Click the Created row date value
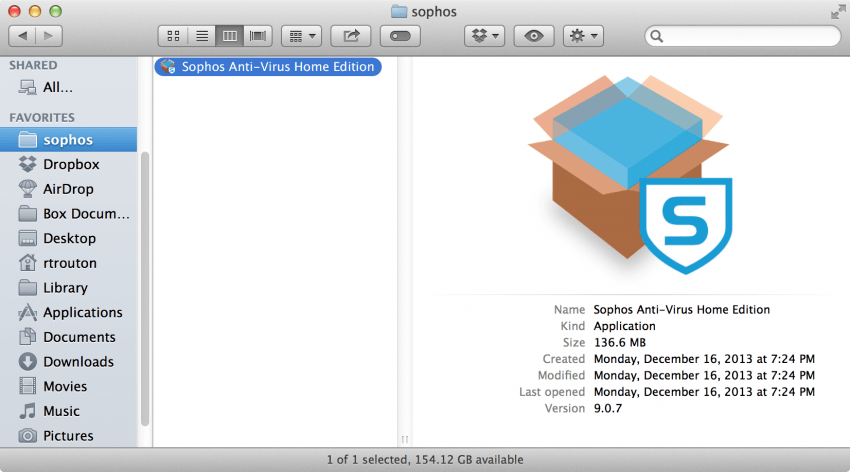This screenshot has height=472, width=850. 704,359
